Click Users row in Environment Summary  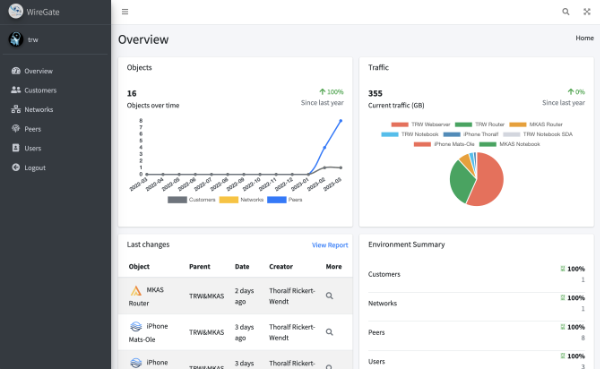(476, 361)
